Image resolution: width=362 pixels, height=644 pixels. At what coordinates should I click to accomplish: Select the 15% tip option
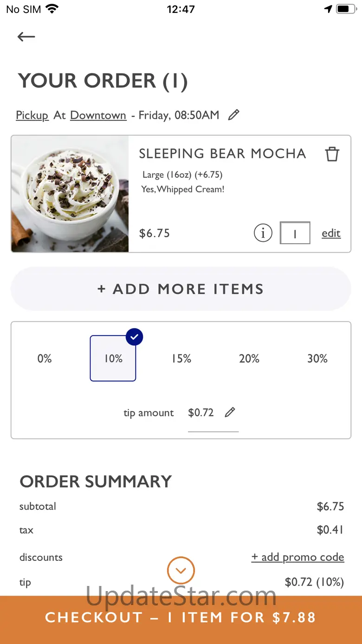[x=181, y=358]
